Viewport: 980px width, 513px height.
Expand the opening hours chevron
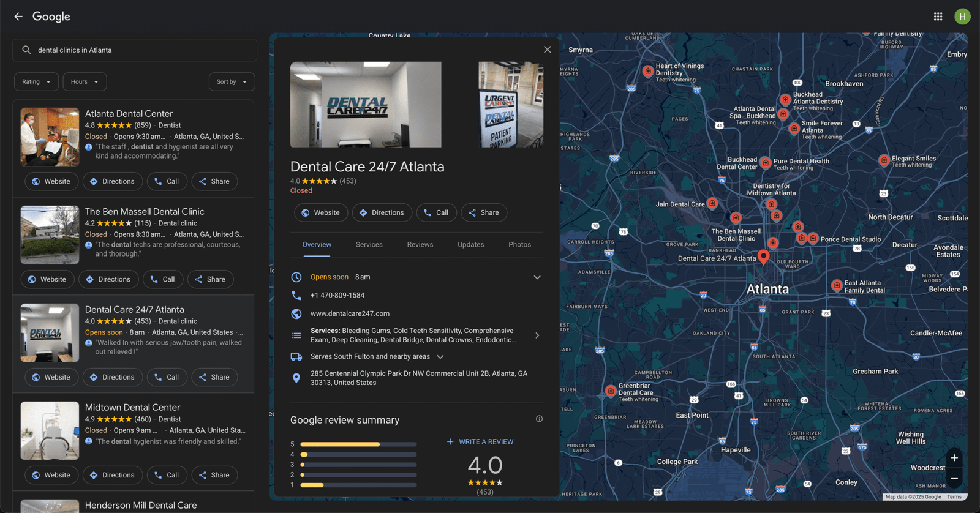(537, 277)
